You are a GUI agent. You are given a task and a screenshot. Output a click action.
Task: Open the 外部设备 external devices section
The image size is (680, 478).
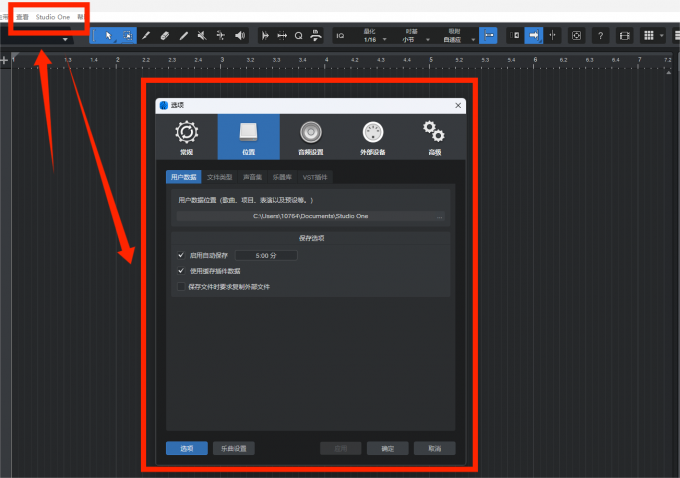[x=371, y=138]
